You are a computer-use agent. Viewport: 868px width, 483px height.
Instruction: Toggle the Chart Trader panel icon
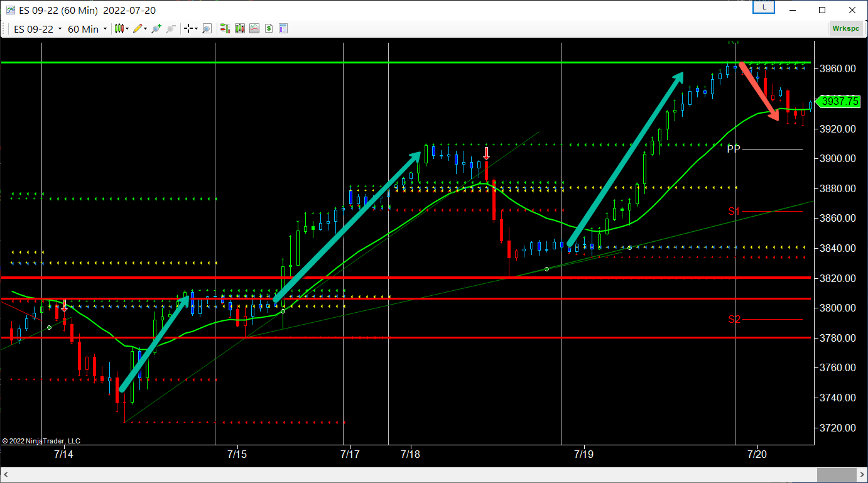point(224,29)
